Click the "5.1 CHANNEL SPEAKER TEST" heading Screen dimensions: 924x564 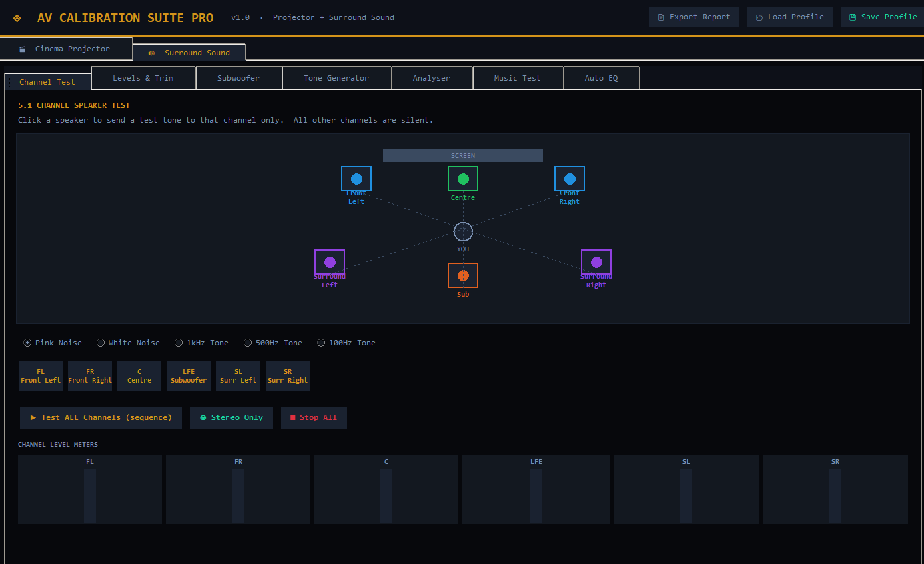tap(74, 105)
